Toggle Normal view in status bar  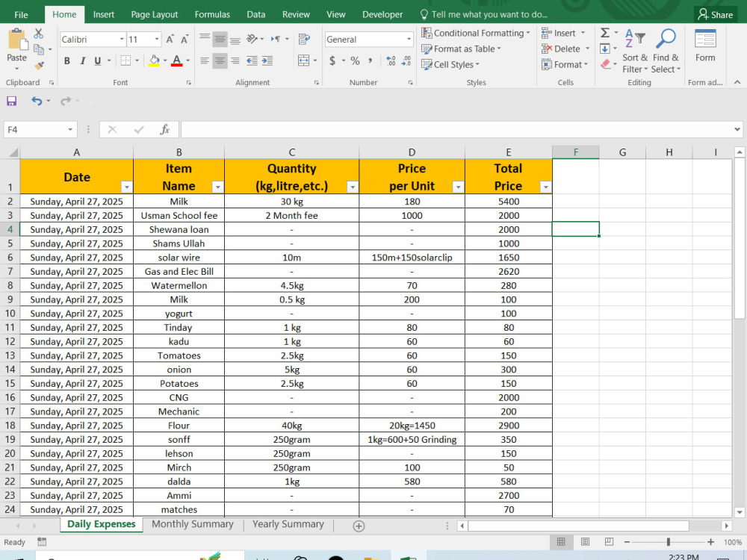[x=561, y=542]
